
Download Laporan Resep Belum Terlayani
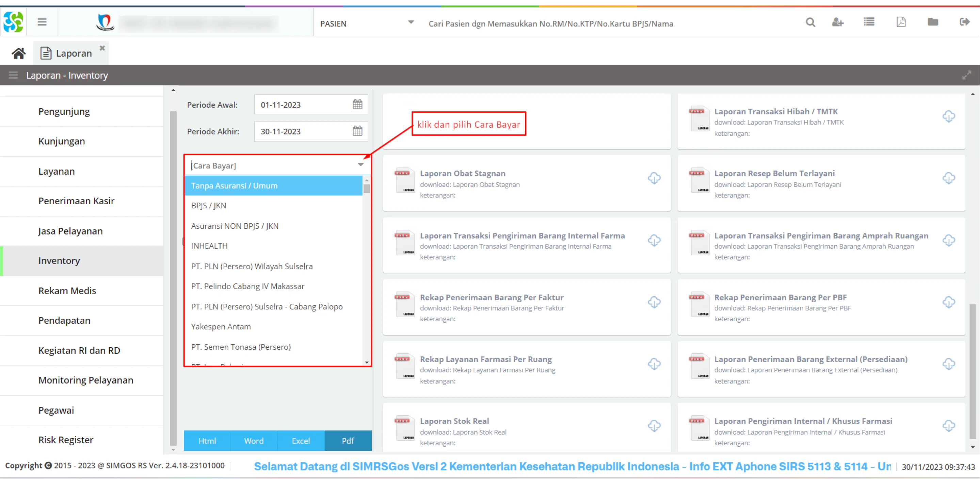948,178
